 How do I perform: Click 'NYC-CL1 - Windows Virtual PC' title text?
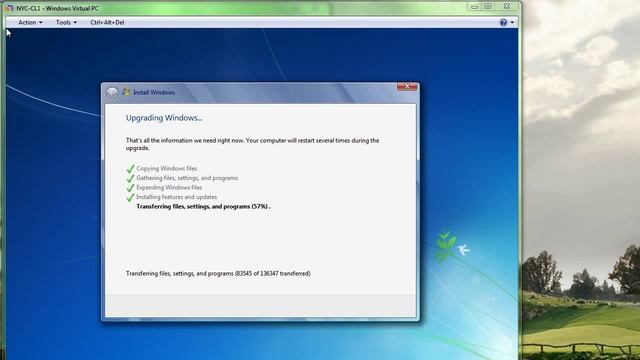click(x=58, y=8)
